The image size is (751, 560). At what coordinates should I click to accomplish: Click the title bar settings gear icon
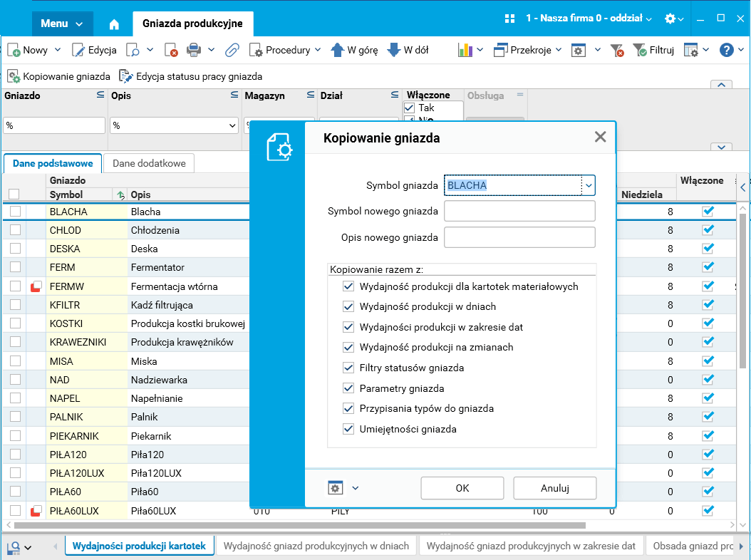point(670,19)
